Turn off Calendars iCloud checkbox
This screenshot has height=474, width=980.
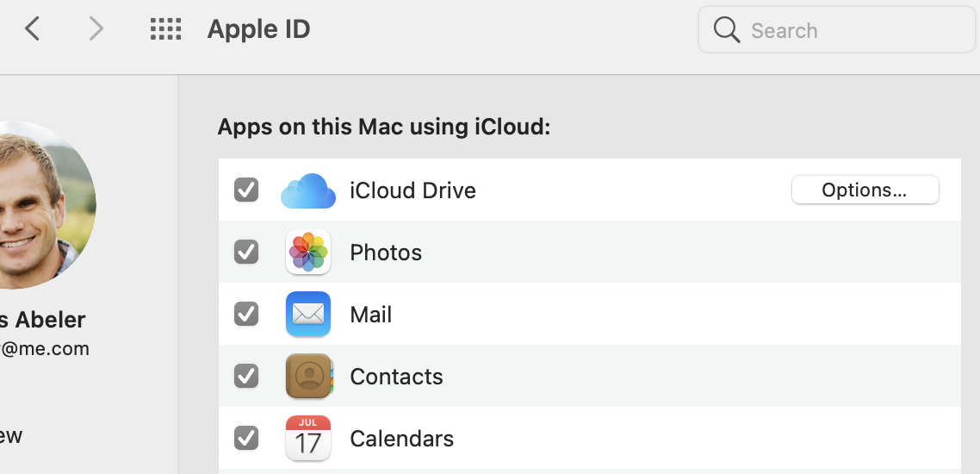(246, 439)
